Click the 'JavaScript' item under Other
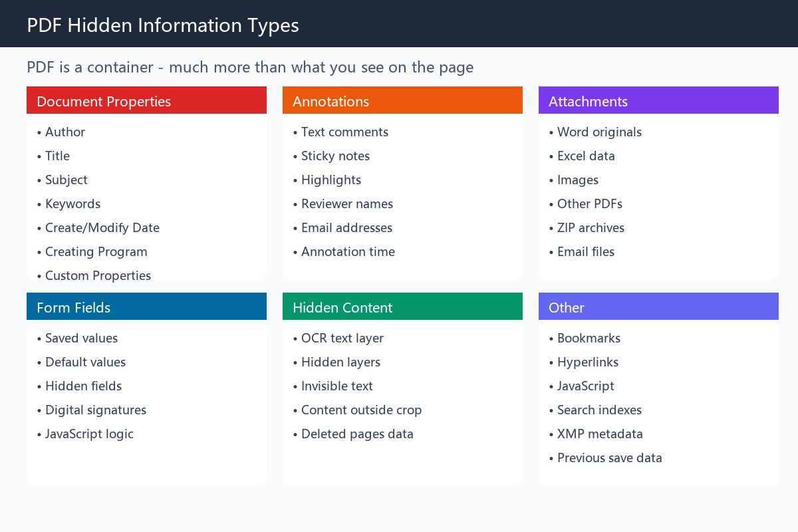 [581, 386]
